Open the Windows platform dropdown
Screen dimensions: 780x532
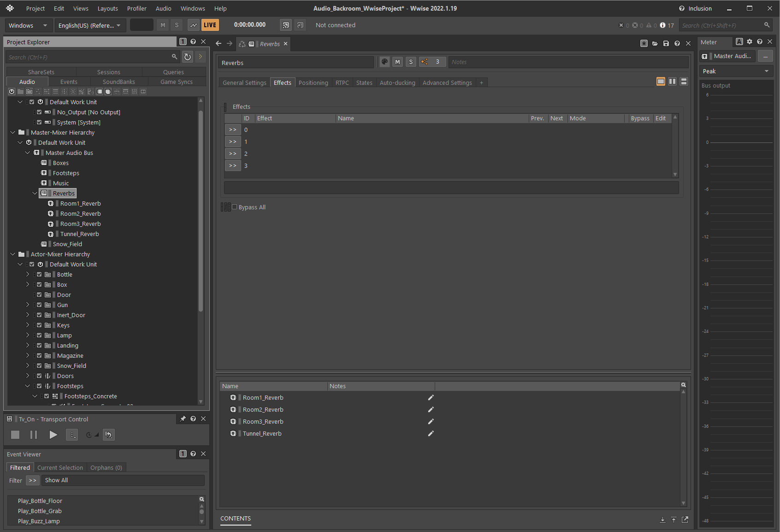coord(28,25)
